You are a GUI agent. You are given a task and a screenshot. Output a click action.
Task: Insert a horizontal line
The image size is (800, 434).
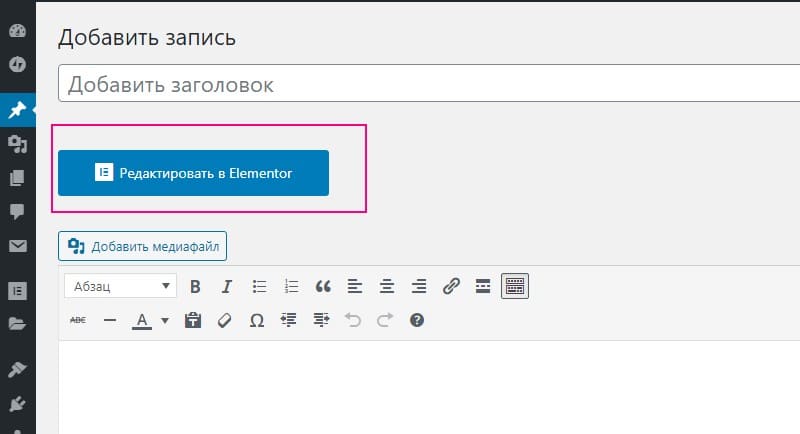(x=110, y=320)
